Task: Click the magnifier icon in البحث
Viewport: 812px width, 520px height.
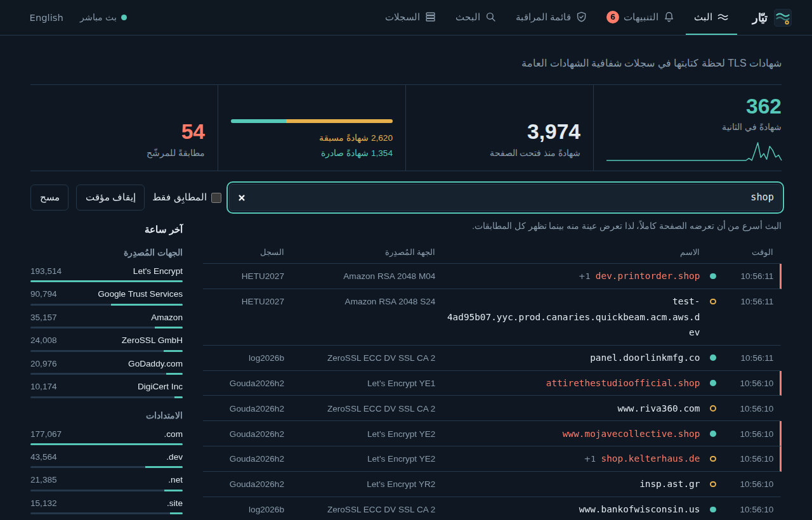Action: (490, 17)
